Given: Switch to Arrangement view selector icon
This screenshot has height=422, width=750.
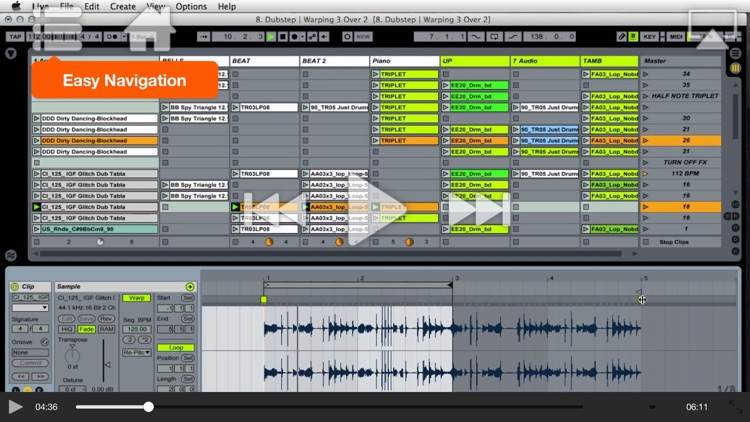Looking at the screenshot, I should coord(735,53).
